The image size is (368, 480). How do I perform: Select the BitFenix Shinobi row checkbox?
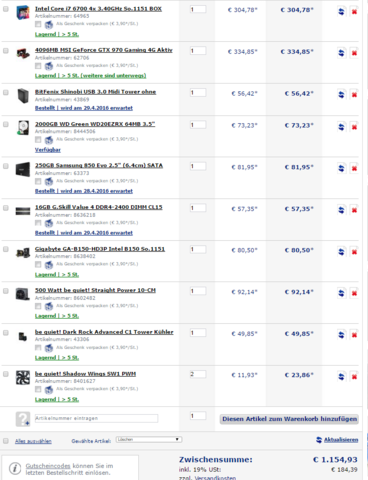(6, 92)
